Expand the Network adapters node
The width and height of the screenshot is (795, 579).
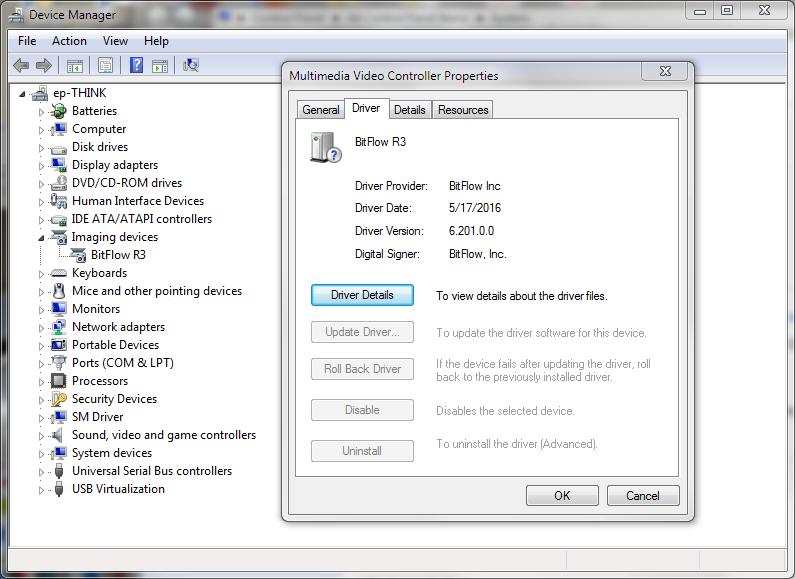click(42, 327)
